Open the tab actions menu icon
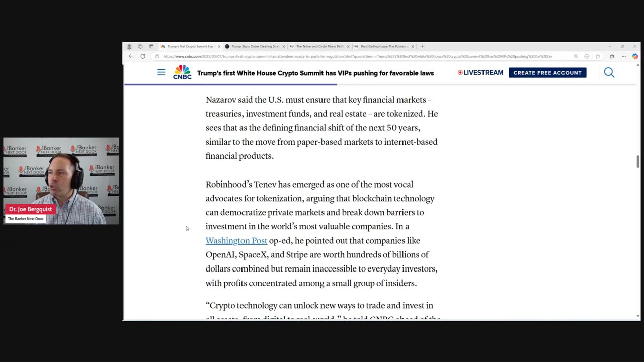 pos(151,46)
